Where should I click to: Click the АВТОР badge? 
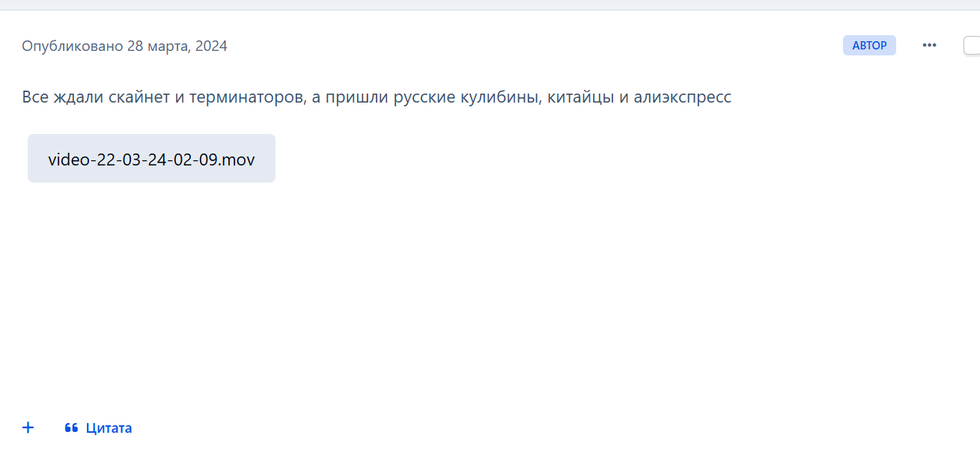click(x=869, y=46)
